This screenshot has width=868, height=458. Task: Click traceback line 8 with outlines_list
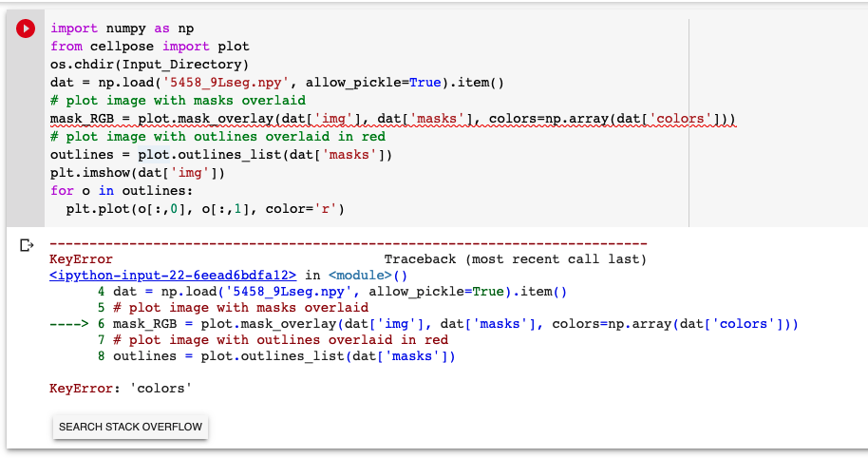[x=276, y=355]
